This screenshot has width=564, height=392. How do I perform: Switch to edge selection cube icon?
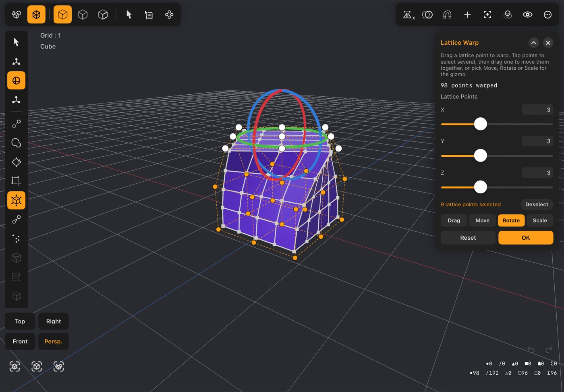pos(83,15)
